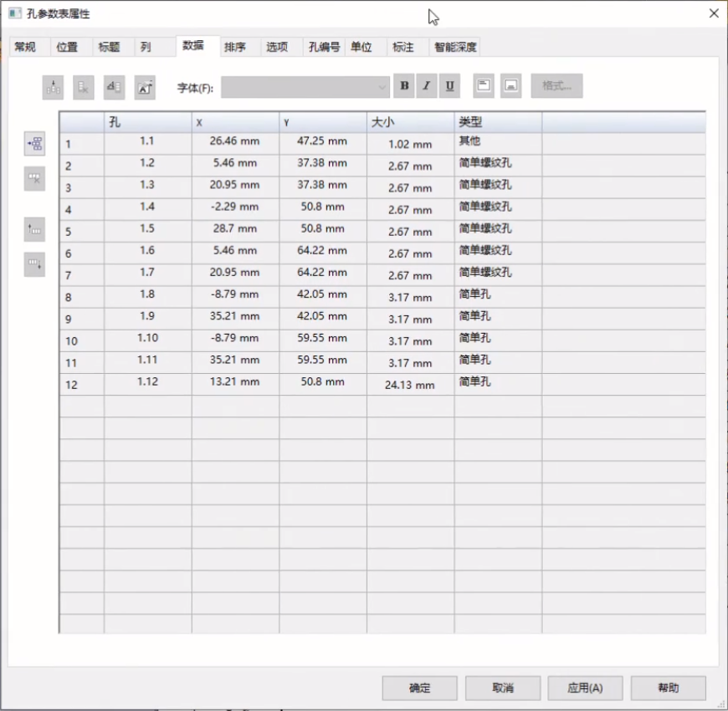The width and height of the screenshot is (728, 711).
Task: Click the text format icon before 字体
Action: click(x=145, y=87)
